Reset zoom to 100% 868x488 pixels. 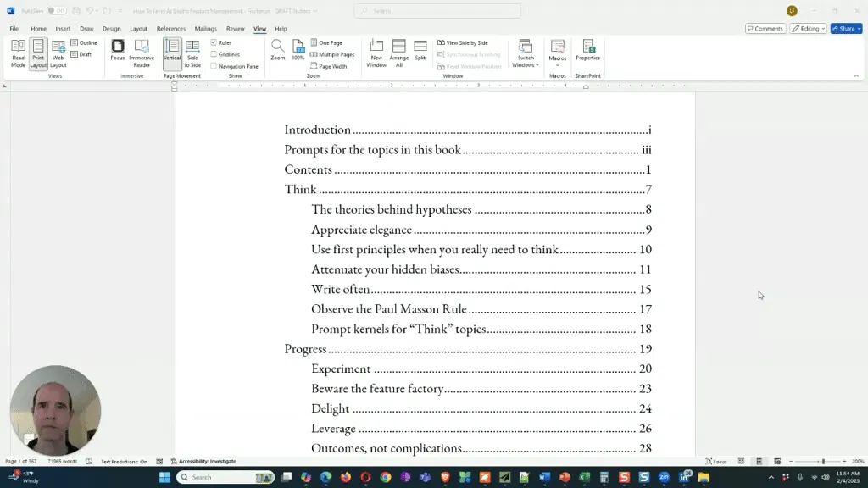pyautogui.click(x=298, y=50)
